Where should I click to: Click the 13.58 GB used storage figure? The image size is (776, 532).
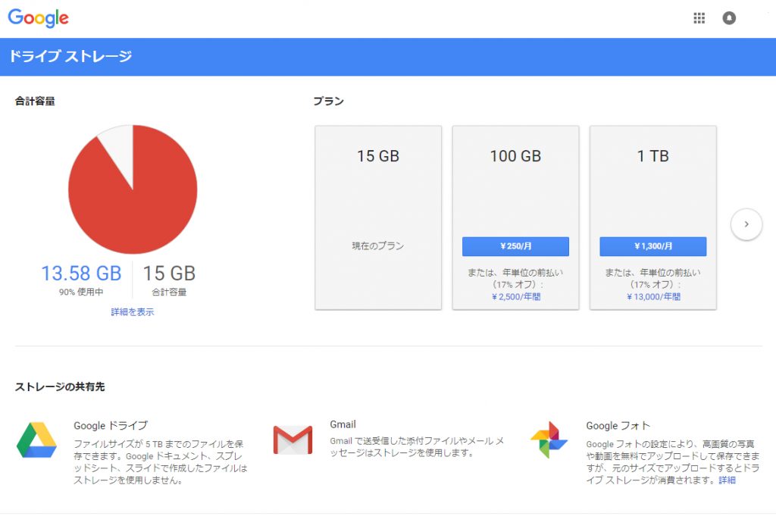tap(81, 273)
